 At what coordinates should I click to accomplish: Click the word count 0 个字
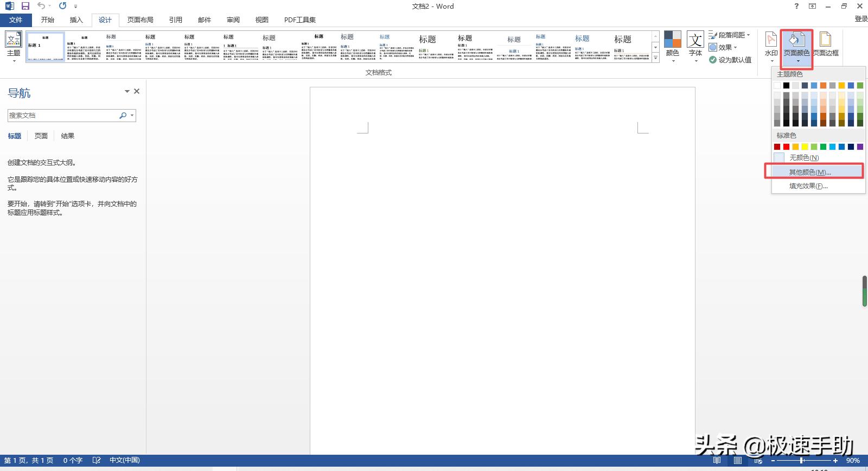click(73, 460)
